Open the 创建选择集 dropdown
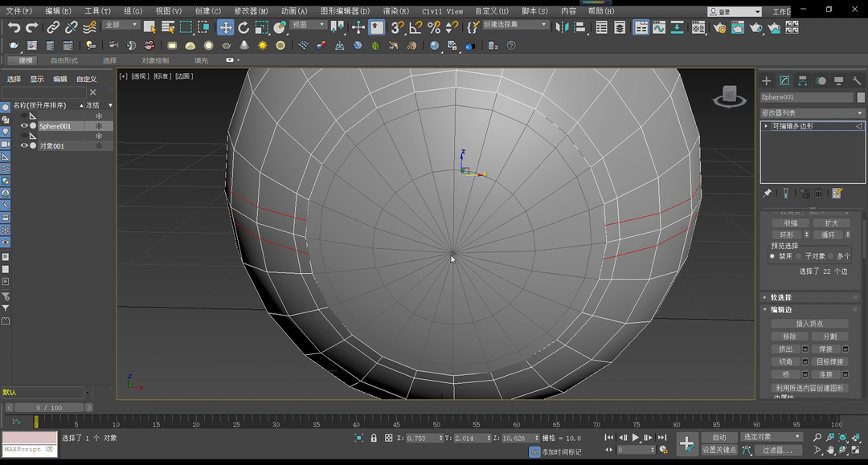 (516, 25)
